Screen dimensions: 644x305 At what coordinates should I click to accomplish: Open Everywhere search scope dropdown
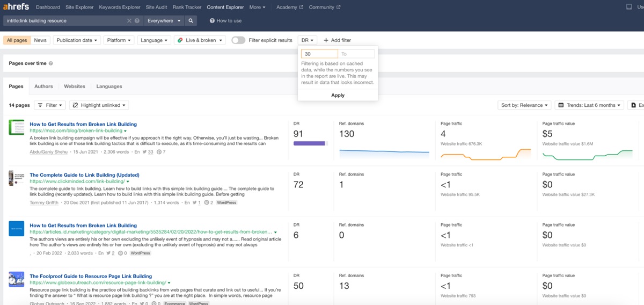point(165,20)
